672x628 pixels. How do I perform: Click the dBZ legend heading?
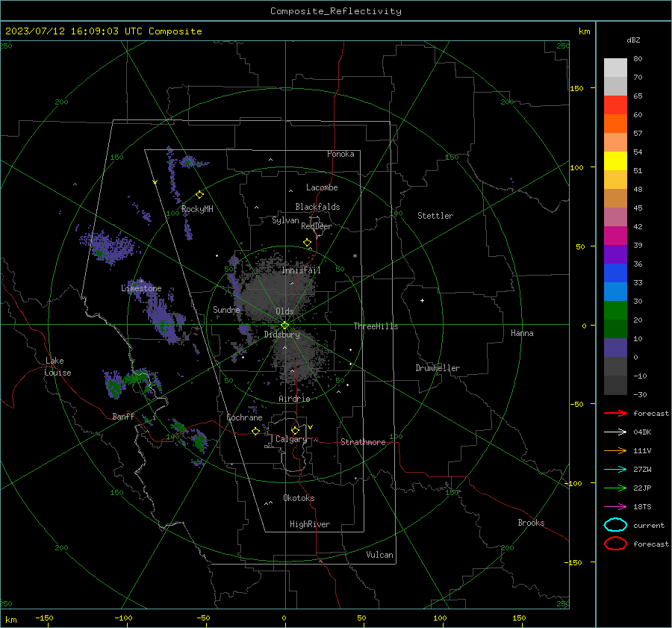[x=633, y=40]
